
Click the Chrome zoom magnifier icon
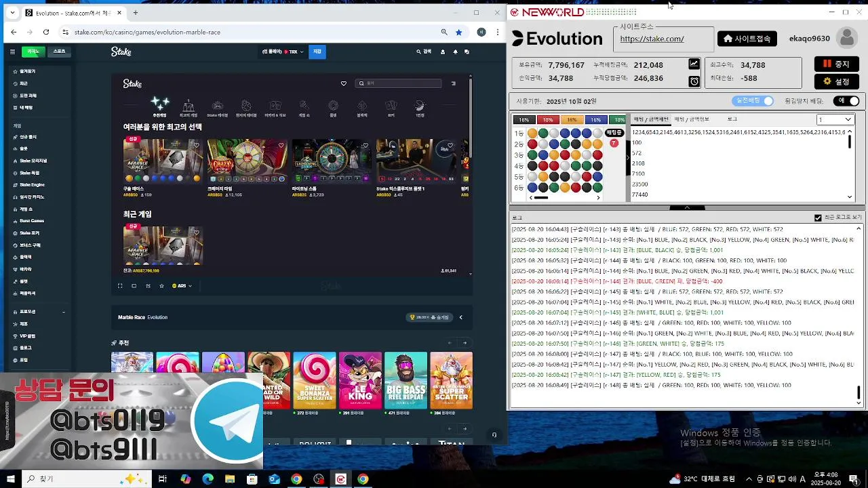tap(444, 32)
